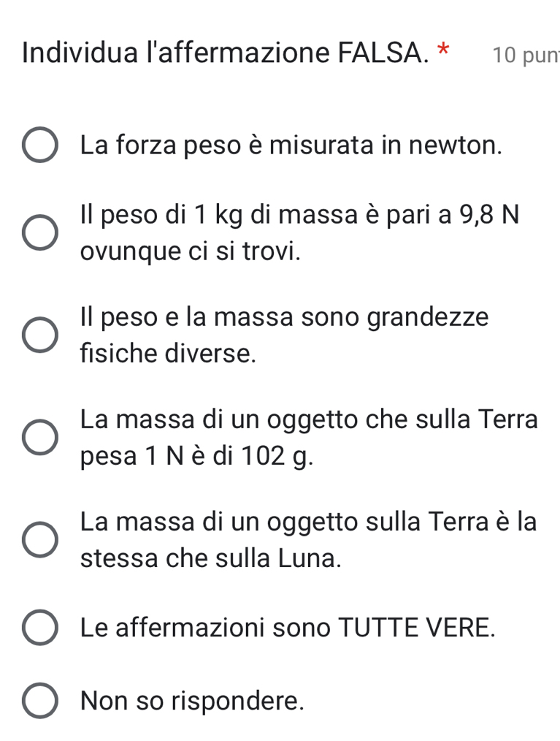Click the line 'La massa di un oggetto sulla Terra è la'
Viewport: 560px width, 741px height.
[x=309, y=522]
